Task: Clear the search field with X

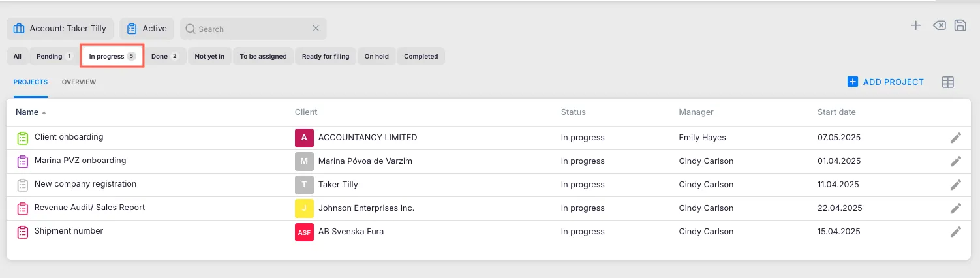Action: pyautogui.click(x=316, y=29)
